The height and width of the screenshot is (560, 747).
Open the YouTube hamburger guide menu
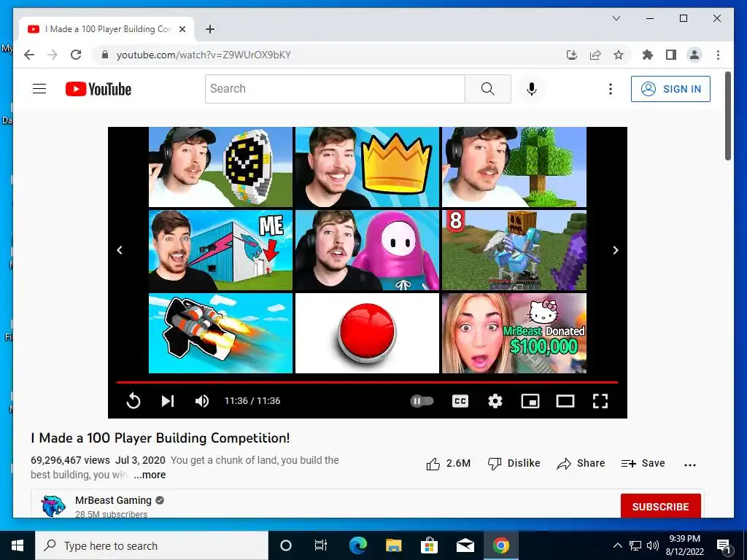tap(39, 88)
